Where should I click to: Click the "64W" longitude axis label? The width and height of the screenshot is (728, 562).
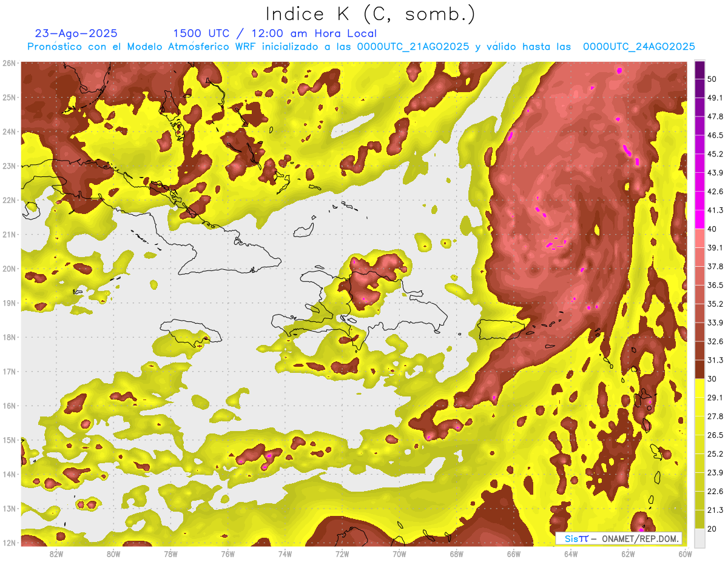pyautogui.click(x=571, y=554)
